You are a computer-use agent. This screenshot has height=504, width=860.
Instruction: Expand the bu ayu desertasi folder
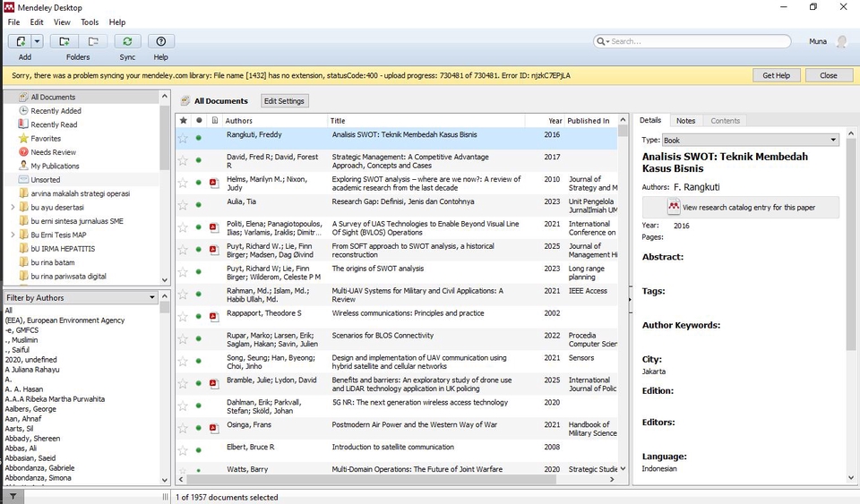pos(13,208)
